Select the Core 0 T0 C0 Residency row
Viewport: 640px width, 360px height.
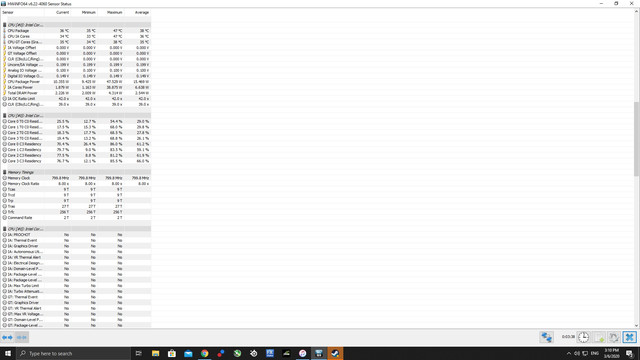(x=76, y=121)
